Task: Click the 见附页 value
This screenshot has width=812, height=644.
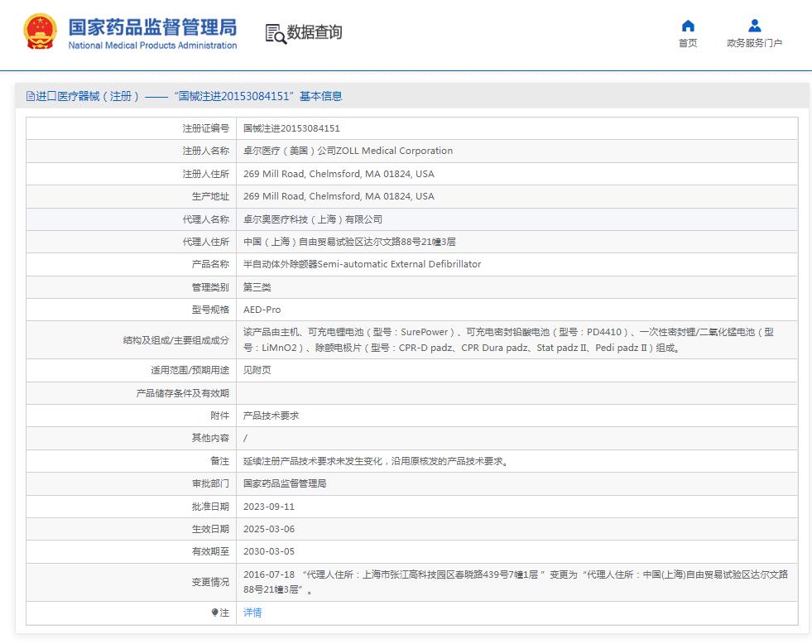Action: (257, 370)
